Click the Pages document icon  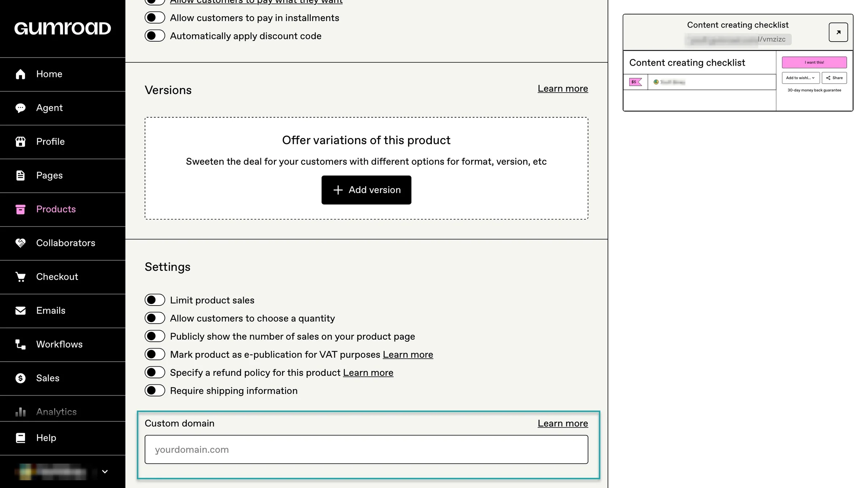[x=21, y=176]
